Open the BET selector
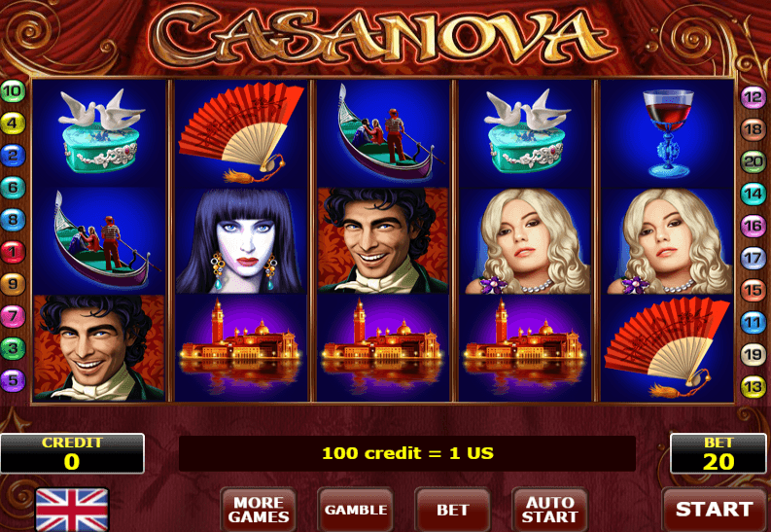This screenshot has width=771, height=532. (453, 510)
